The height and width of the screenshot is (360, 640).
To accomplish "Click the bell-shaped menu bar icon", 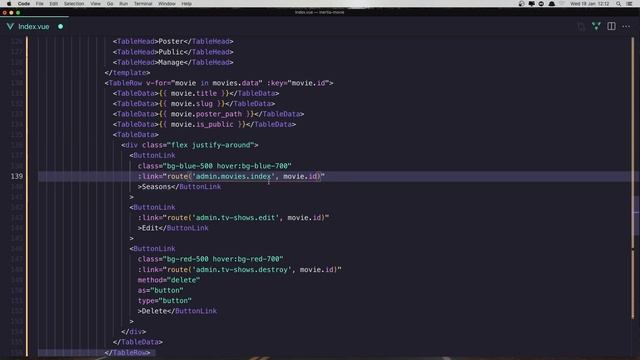I will tap(551, 4).
